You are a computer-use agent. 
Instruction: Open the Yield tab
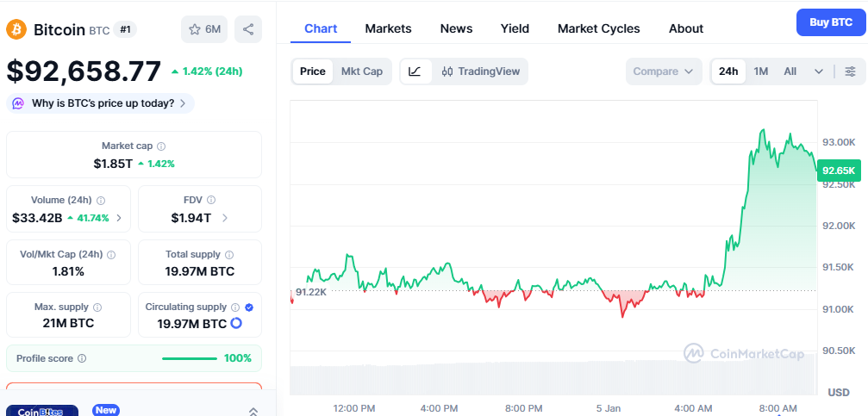pos(515,28)
